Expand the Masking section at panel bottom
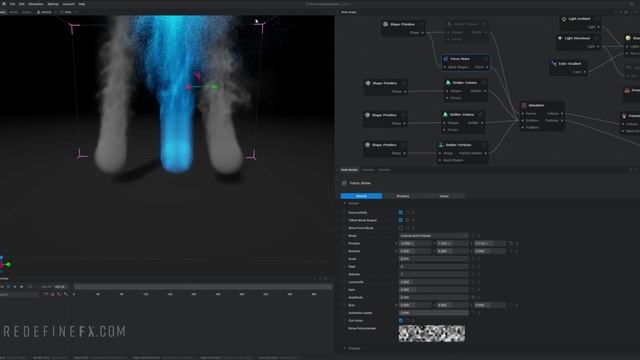640x360 pixels. click(x=345, y=348)
